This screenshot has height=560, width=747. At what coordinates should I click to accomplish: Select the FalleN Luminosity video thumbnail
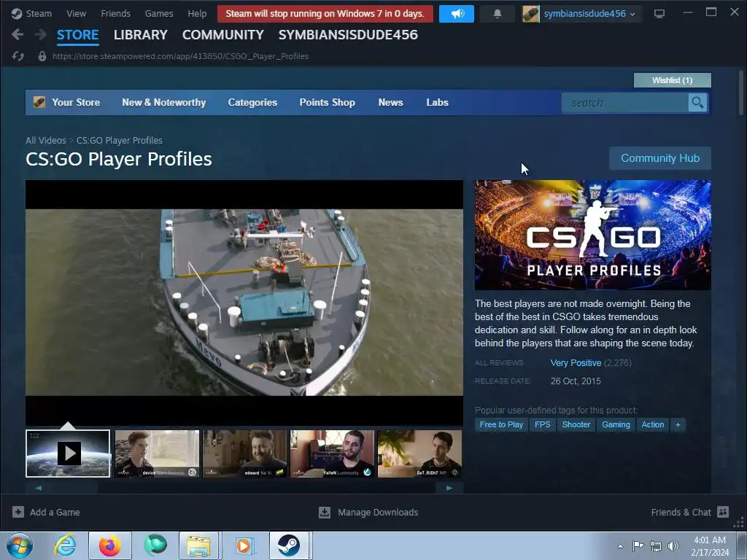tap(332, 454)
